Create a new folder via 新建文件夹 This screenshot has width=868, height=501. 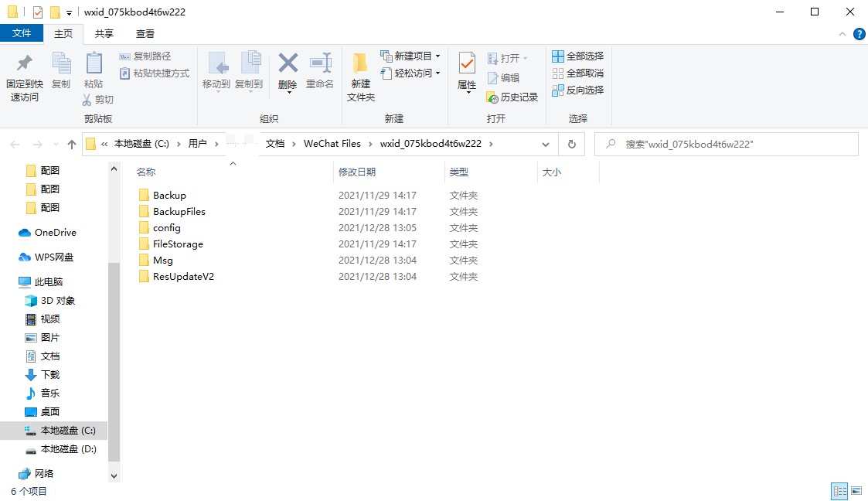[x=360, y=77]
